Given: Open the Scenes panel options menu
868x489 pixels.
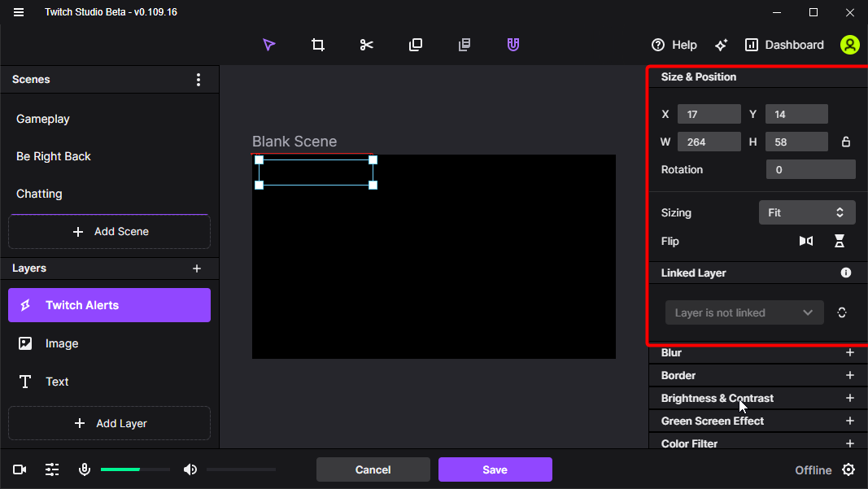Looking at the screenshot, I should (198, 79).
